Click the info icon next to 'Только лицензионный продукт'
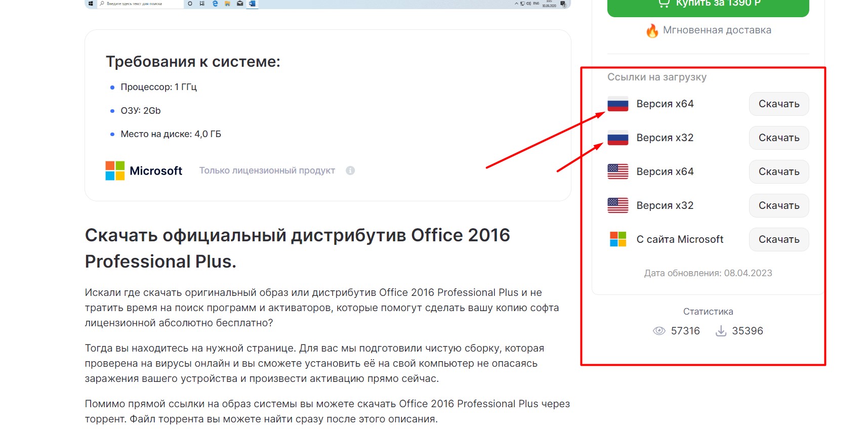 tap(350, 171)
